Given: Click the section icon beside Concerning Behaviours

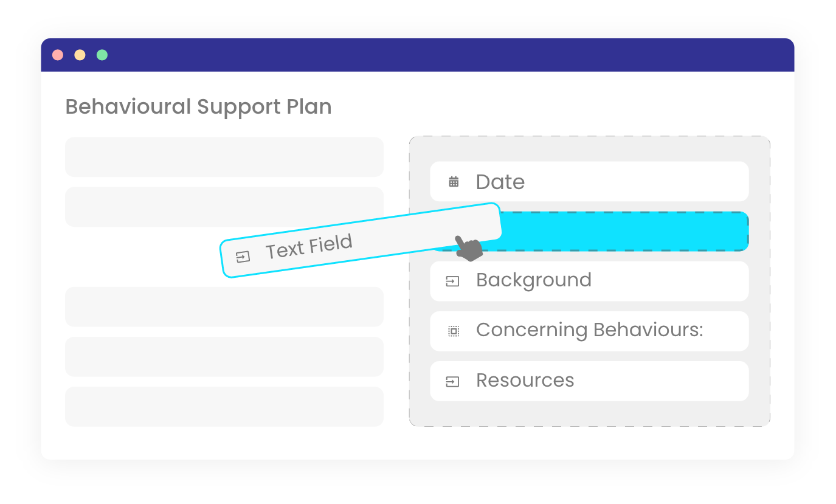Looking at the screenshot, I should tap(454, 331).
